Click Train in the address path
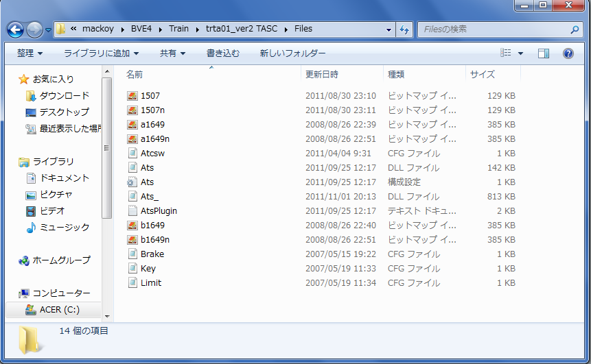 coord(178,29)
